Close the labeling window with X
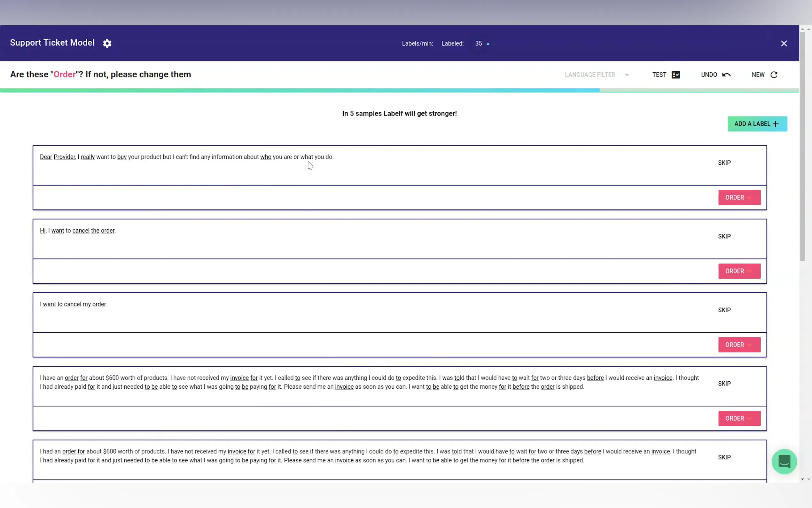 point(784,43)
